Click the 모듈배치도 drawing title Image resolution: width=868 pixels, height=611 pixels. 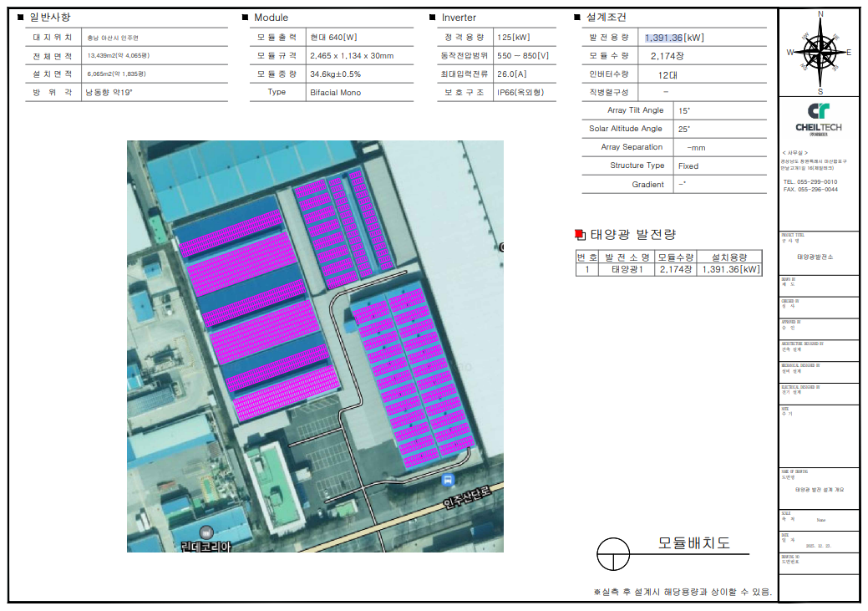[x=693, y=543]
